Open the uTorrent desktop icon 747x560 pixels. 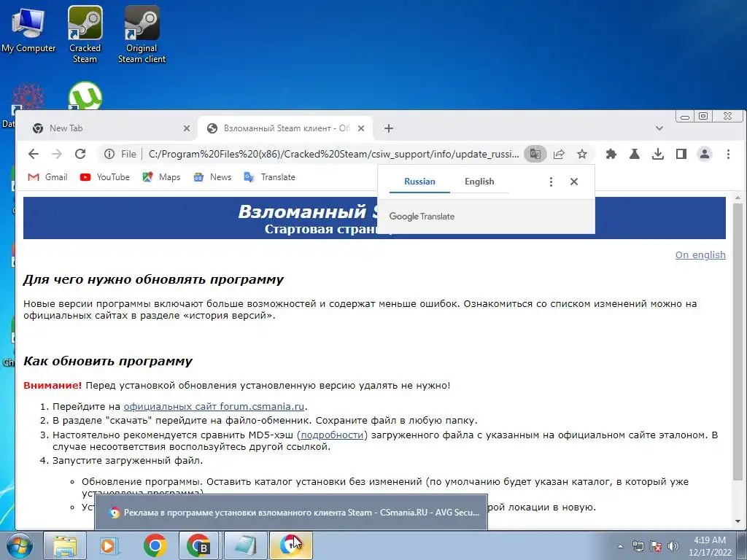pos(85,96)
